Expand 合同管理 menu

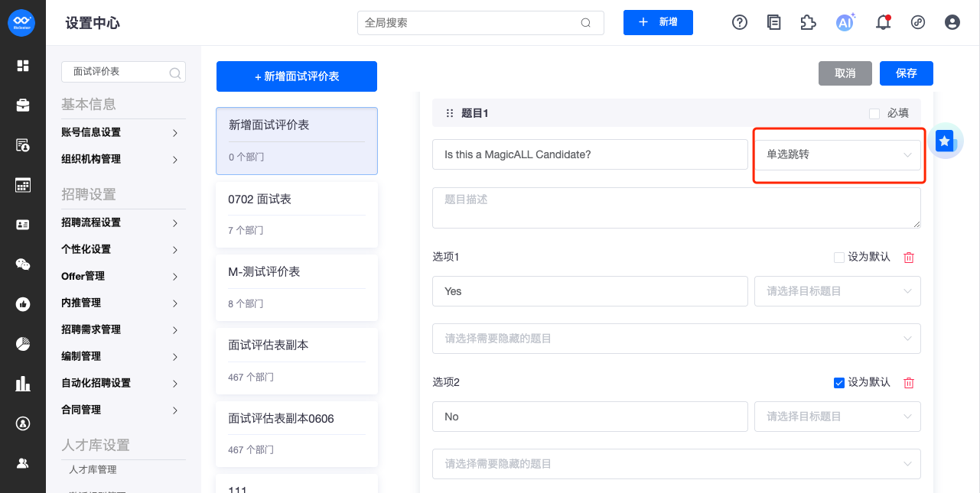tap(123, 410)
